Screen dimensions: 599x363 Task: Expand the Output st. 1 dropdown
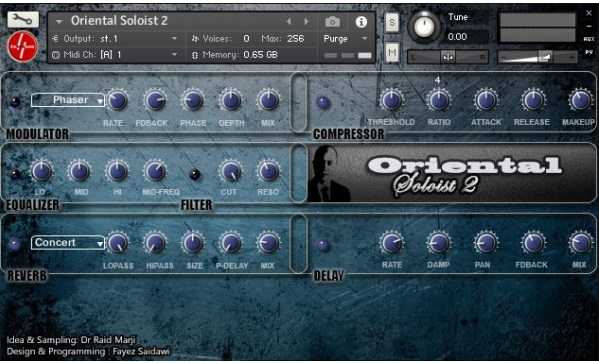115,39
